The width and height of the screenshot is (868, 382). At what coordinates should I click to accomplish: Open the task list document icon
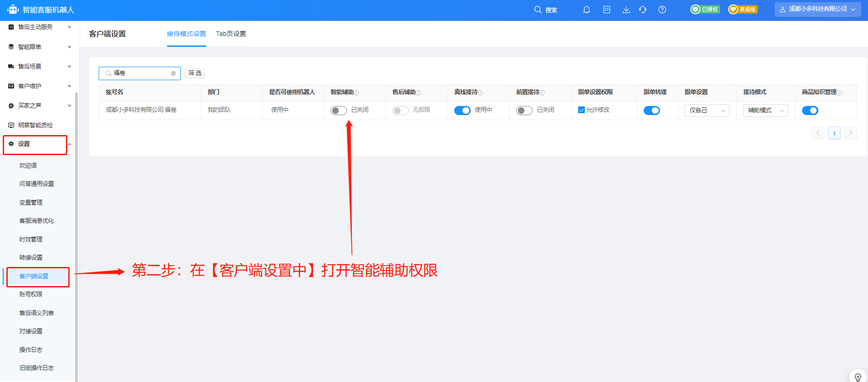pyautogui.click(x=607, y=10)
